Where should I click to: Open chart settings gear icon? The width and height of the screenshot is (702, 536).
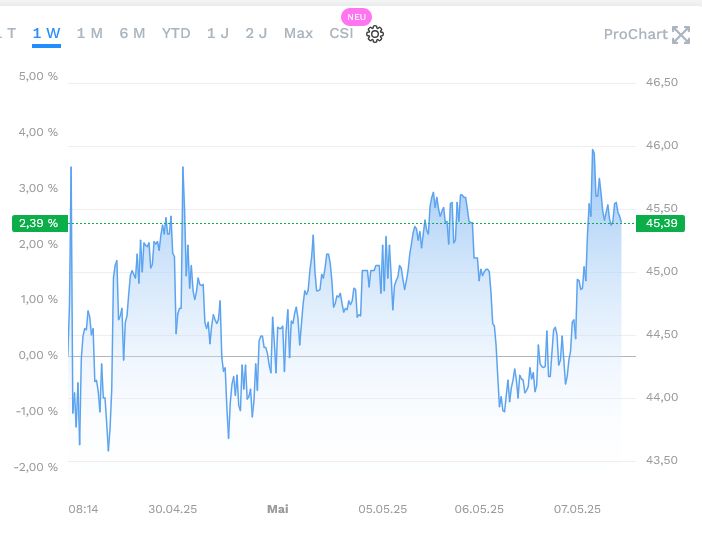point(375,34)
